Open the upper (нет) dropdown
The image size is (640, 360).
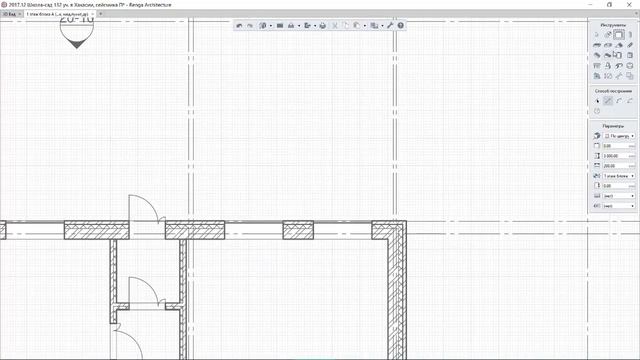coord(619,196)
